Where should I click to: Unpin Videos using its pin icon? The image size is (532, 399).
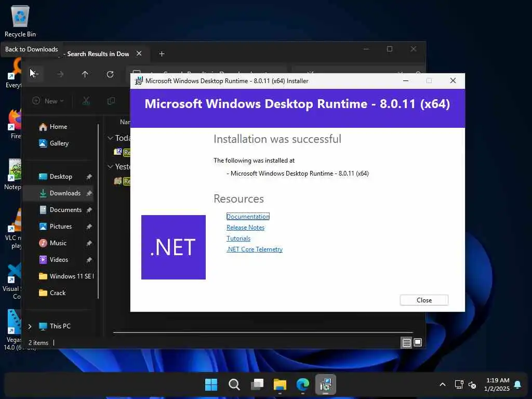(x=89, y=260)
